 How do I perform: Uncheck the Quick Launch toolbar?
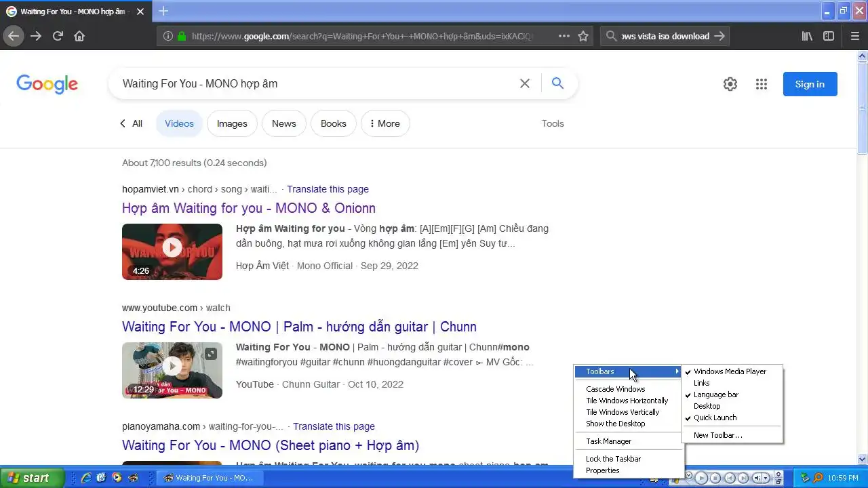732,418
